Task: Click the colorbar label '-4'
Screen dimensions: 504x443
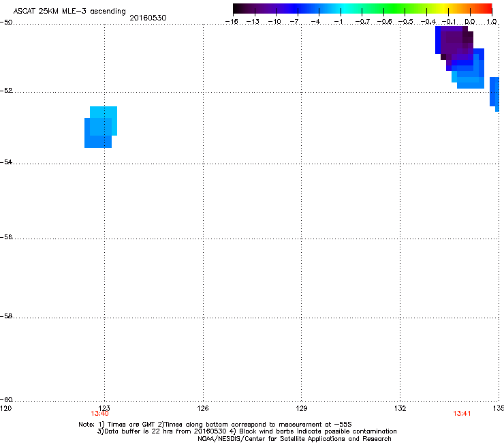Action: pyautogui.click(x=316, y=22)
